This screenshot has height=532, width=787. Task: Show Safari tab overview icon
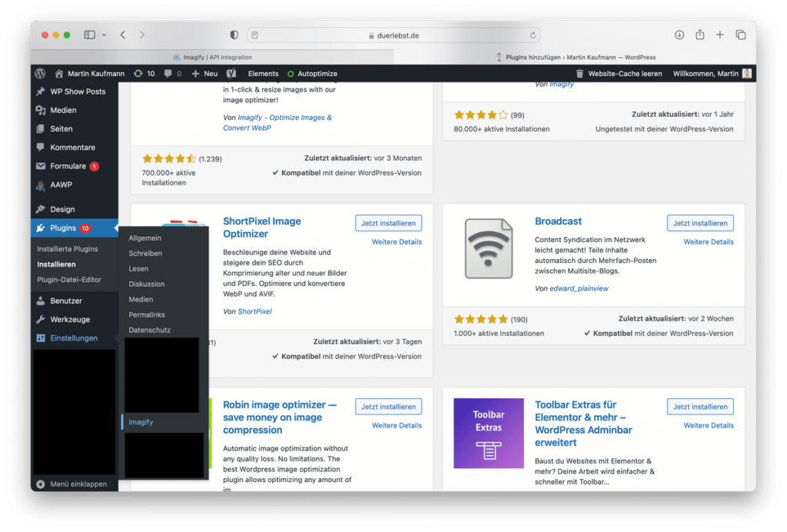pyautogui.click(x=740, y=35)
